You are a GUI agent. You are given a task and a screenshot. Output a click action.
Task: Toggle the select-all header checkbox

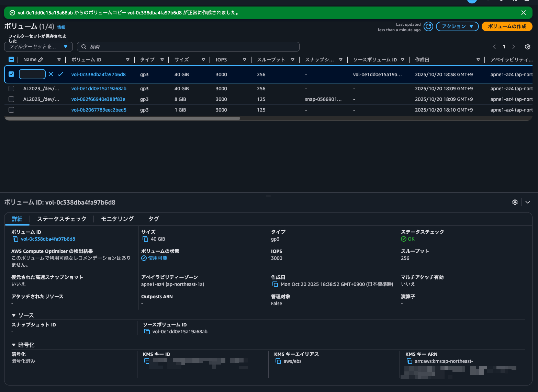(11, 59)
